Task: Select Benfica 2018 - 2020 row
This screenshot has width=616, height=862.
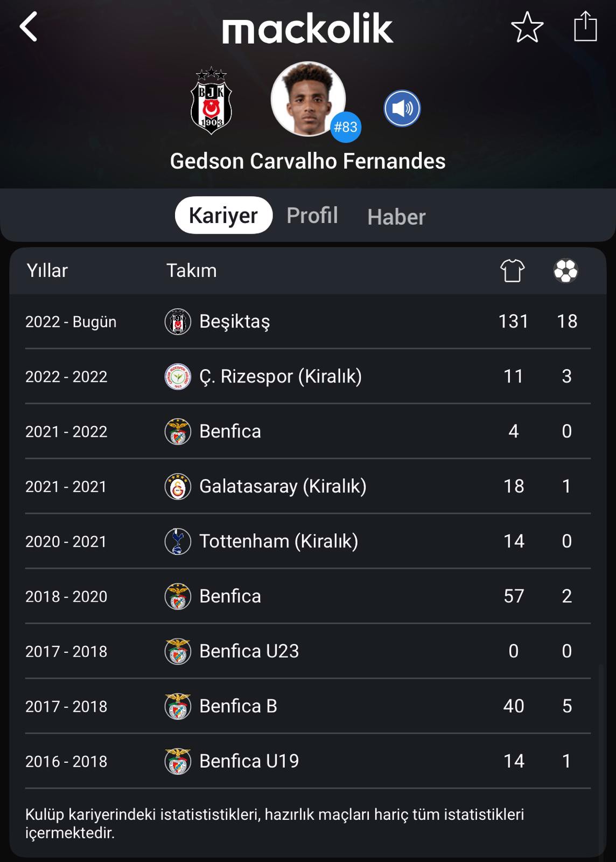Action: [x=308, y=596]
